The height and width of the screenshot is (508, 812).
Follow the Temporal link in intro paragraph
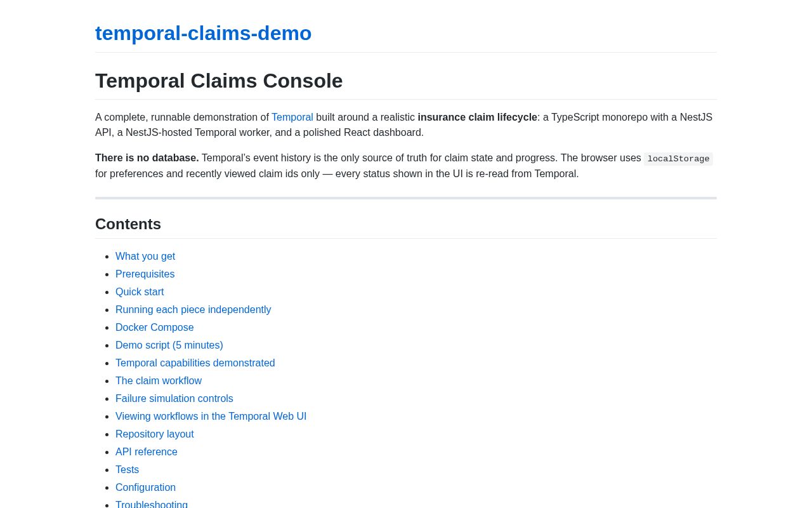click(x=292, y=117)
